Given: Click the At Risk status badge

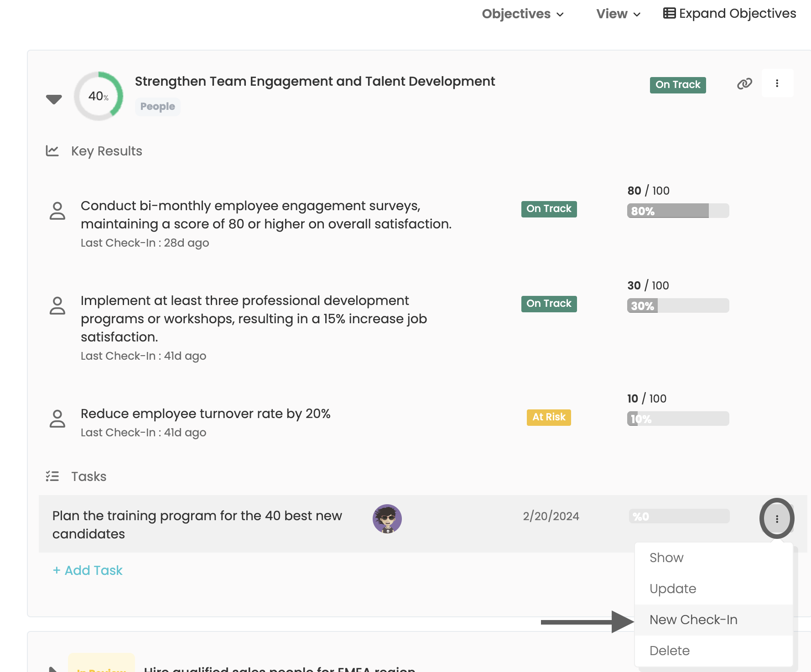Looking at the screenshot, I should pyautogui.click(x=549, y=417).
